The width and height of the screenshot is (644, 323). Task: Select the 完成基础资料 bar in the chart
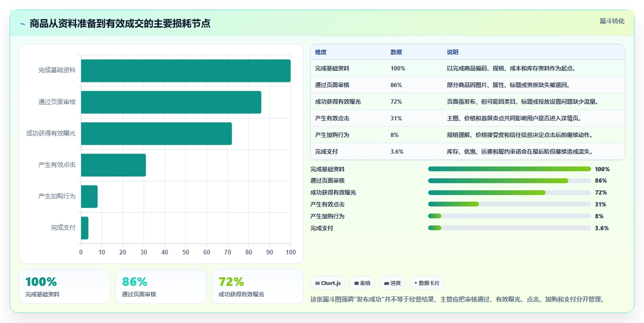pos(185,70)
